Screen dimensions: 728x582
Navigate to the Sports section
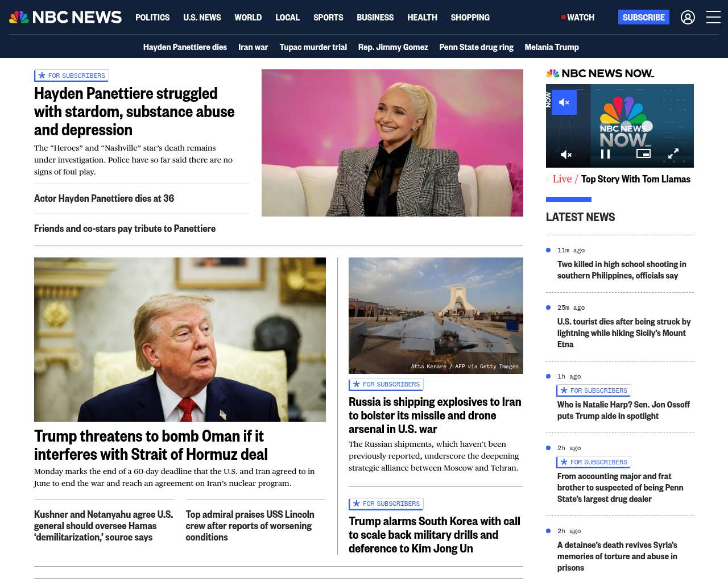tap(328, 18)
